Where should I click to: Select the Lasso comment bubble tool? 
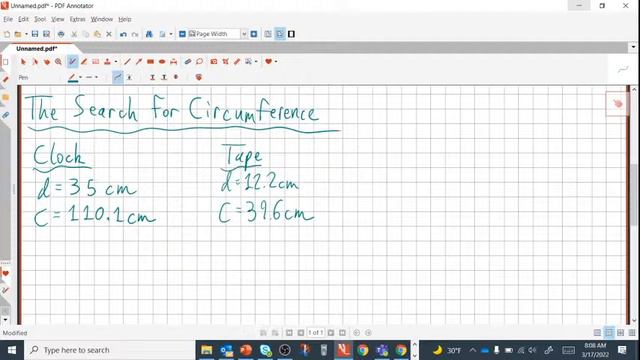click(x=199, y=62)
